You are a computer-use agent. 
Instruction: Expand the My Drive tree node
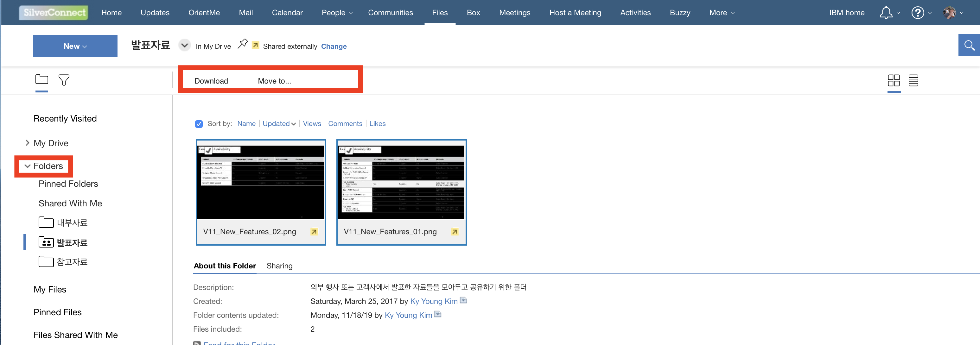tap(27, 143)
